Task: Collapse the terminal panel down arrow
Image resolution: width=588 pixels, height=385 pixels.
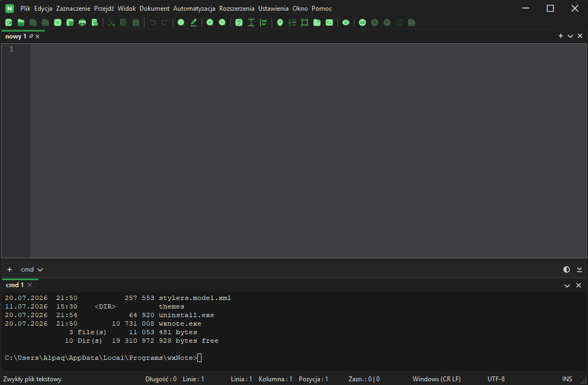Action: point(579,269)
